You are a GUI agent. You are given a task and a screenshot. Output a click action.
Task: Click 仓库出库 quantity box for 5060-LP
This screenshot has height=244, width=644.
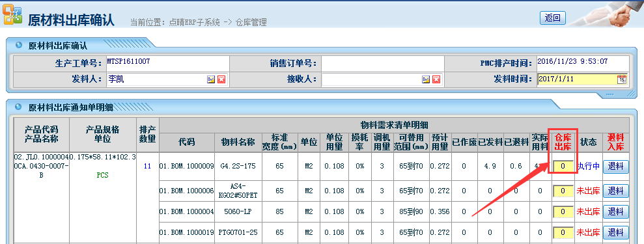(x=563, y=211)
